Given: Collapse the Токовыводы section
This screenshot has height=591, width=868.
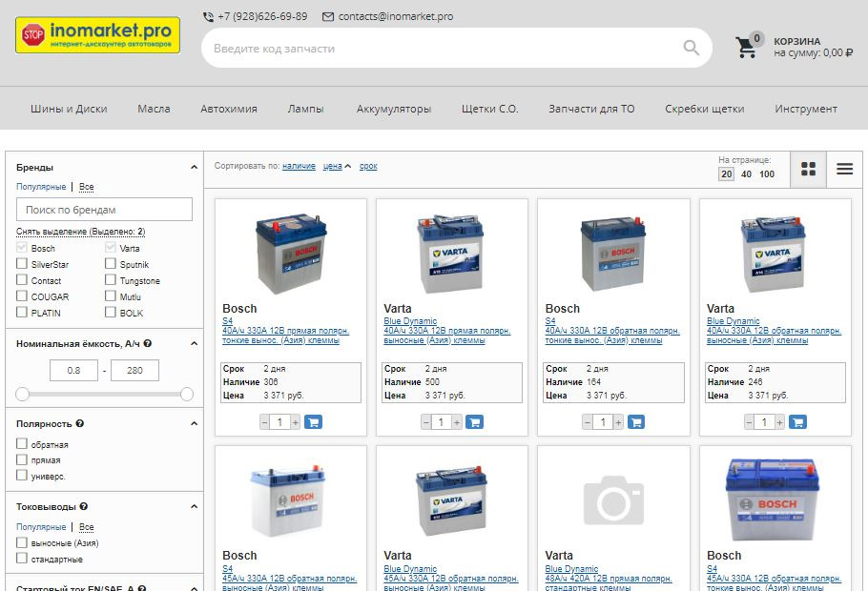Looking at the screenshot, I should pos(194,506).
